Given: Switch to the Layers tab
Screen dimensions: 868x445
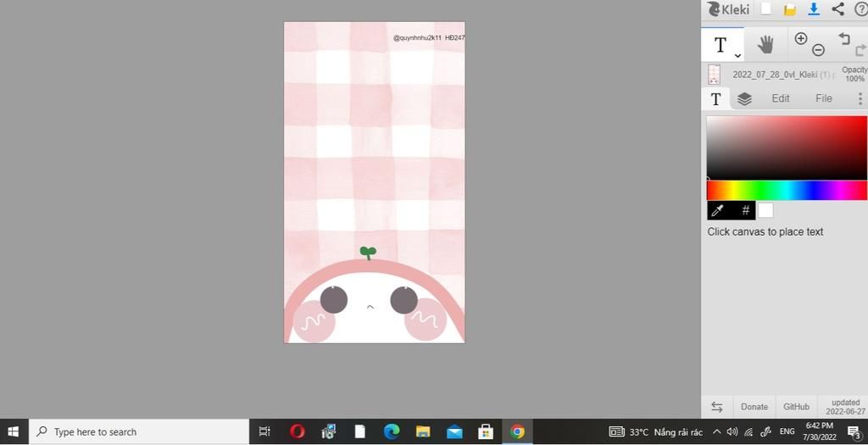Looking at the screenshot, I should pos(744,98).
